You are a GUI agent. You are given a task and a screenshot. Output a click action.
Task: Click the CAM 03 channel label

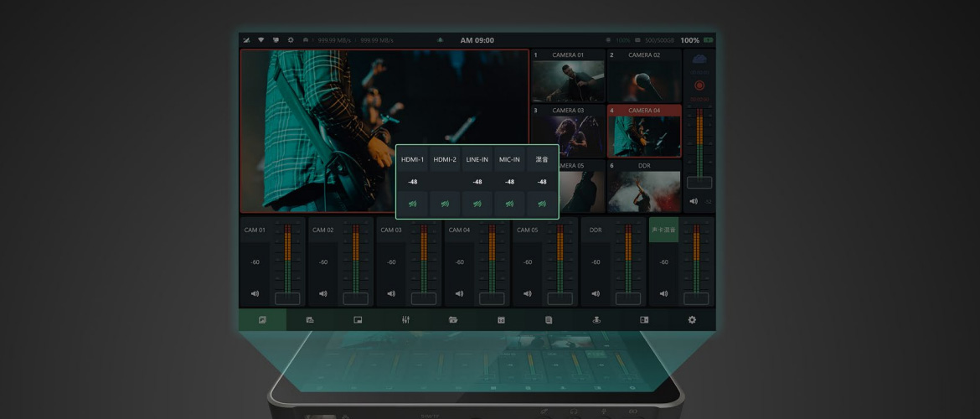coord(391,230)
